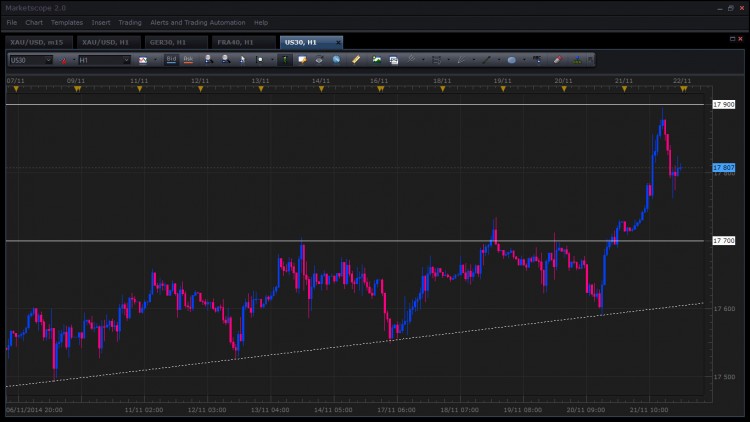Screen dimensions: 750x422
Task: Click the current price 17 807 label
Action: [x=724, y=167]
